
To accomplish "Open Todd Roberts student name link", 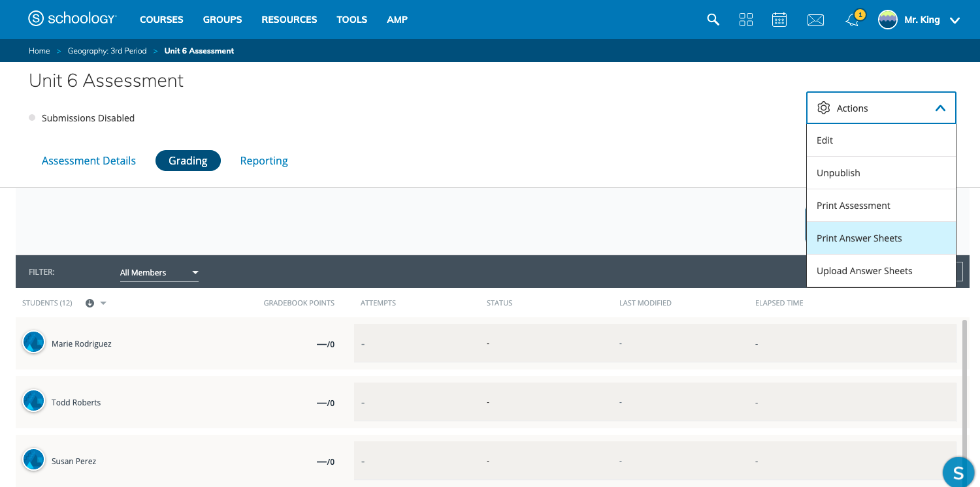I will (x=76, y=402).
